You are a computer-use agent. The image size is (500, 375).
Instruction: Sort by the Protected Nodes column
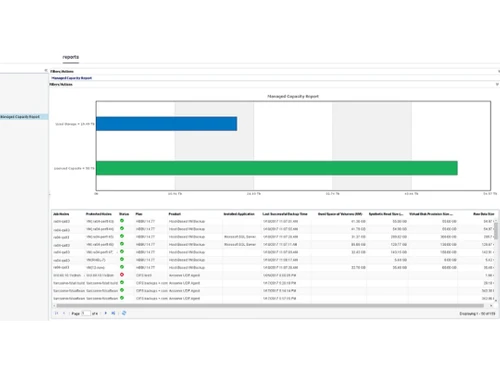click(x=99, y=214)
